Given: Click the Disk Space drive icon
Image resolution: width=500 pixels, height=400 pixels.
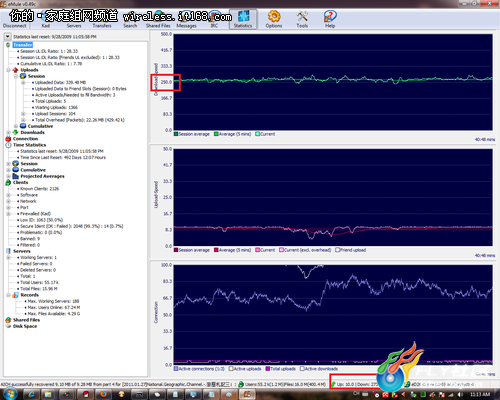Looking at the screenshot, I should (8, 326).
